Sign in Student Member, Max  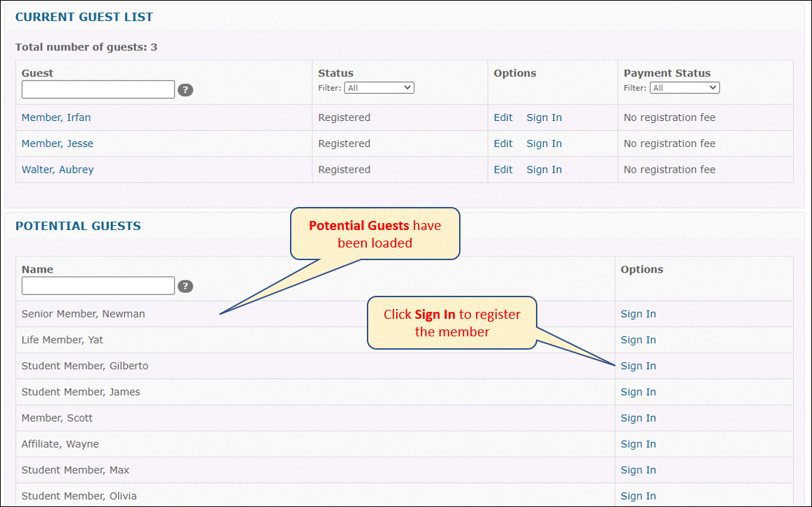click(638, 470)
